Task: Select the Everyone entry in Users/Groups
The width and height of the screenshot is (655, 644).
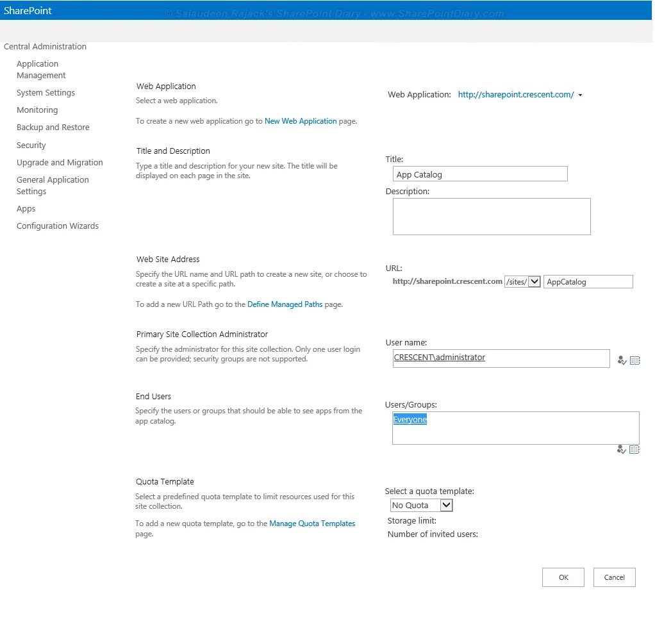Action: [x=410, y=419]
